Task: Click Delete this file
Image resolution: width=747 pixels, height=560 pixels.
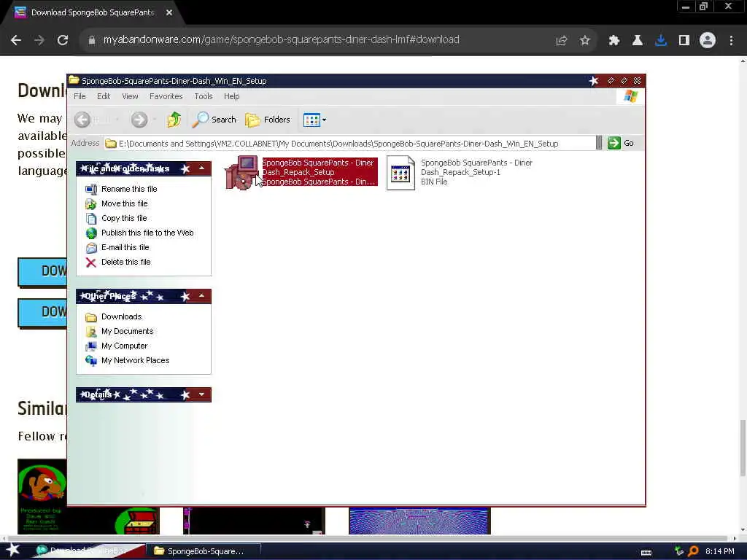Action: [x=125, y=262]
